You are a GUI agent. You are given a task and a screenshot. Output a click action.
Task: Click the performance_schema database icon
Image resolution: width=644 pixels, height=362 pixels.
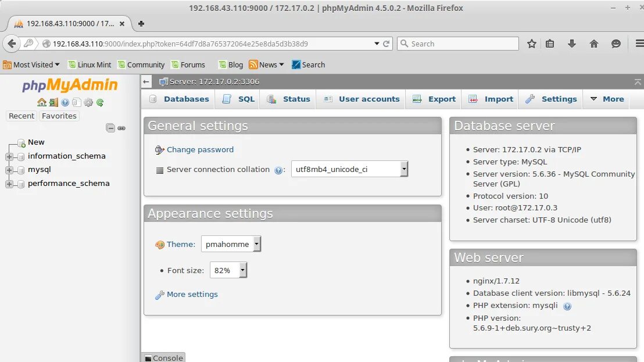pyautogui.click(x=21, y=184)
